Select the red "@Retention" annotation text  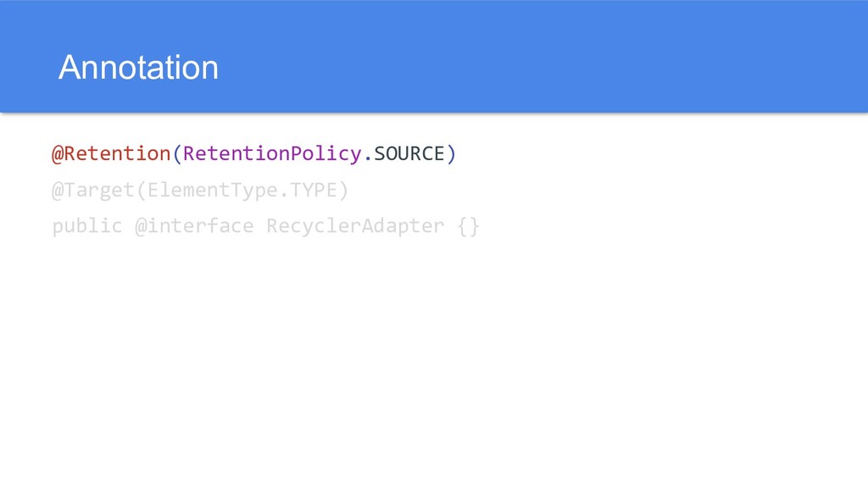[x=111, y=154]
